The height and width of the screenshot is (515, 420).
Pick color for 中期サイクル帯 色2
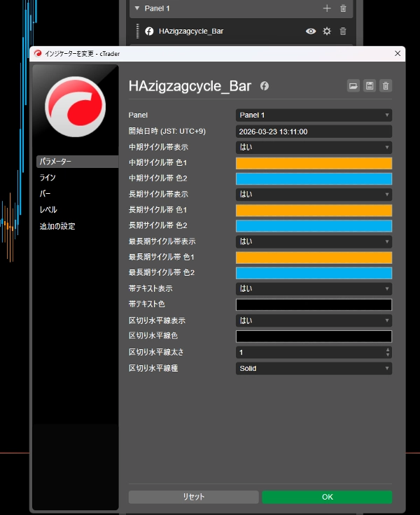coord(314,178)
